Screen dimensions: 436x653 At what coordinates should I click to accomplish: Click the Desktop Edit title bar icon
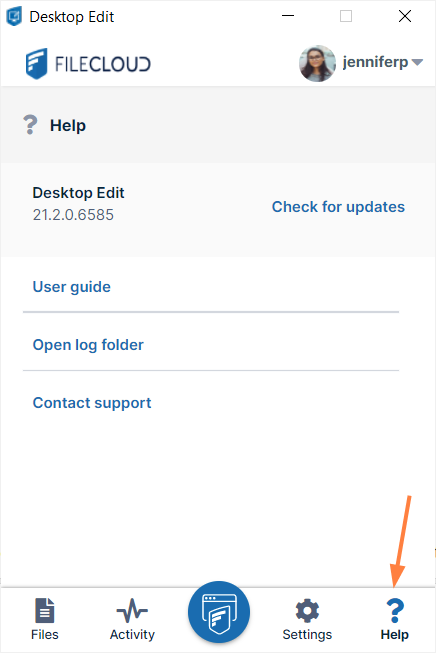coord(14,17)
